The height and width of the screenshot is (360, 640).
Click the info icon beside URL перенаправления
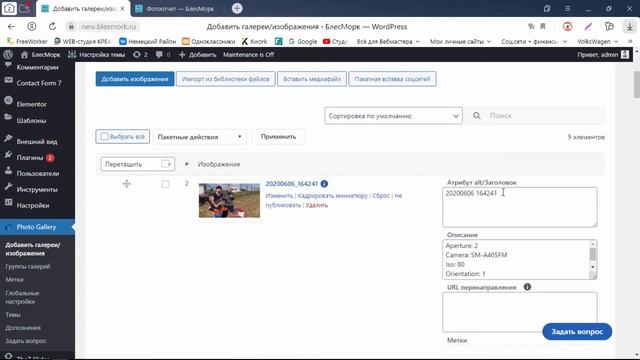(x=527, y=287)
